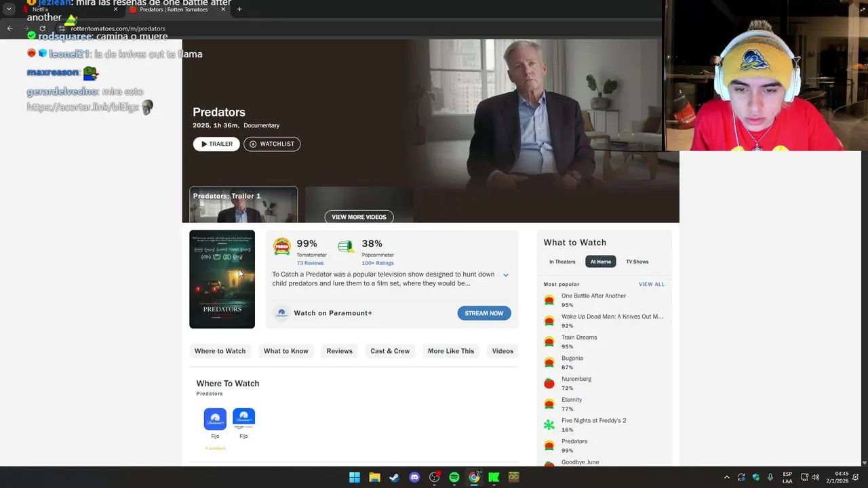The width and height of the screenshot is (868, 488).
Task: Open File Explorer from taskbar
Action: point(374,477)
